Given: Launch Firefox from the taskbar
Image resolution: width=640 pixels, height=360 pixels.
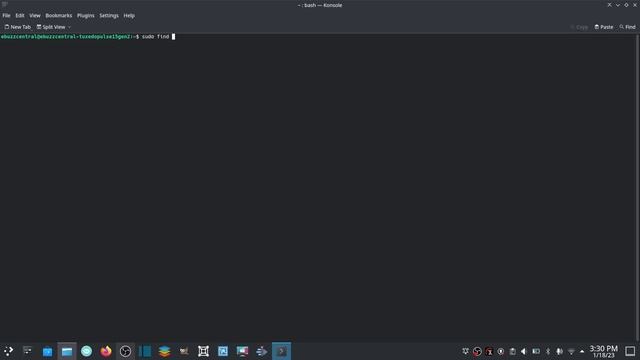Looking at the screenshot, I should click(106, 351).
